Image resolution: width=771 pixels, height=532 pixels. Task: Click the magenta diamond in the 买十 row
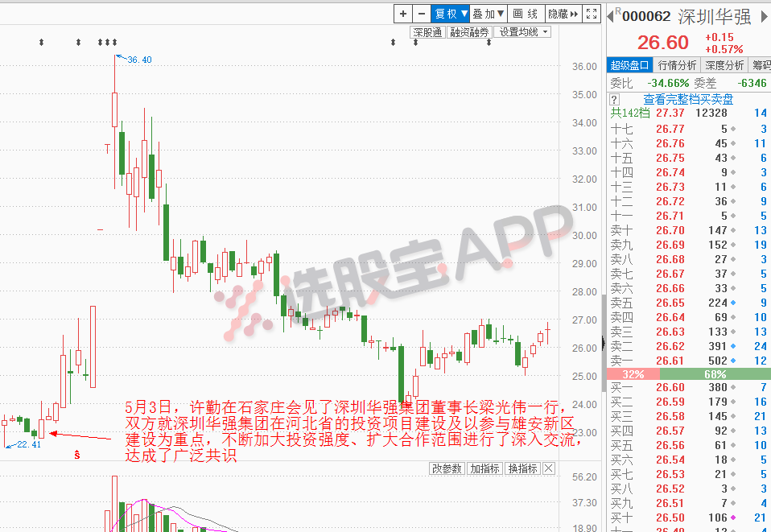coord(733,518)
